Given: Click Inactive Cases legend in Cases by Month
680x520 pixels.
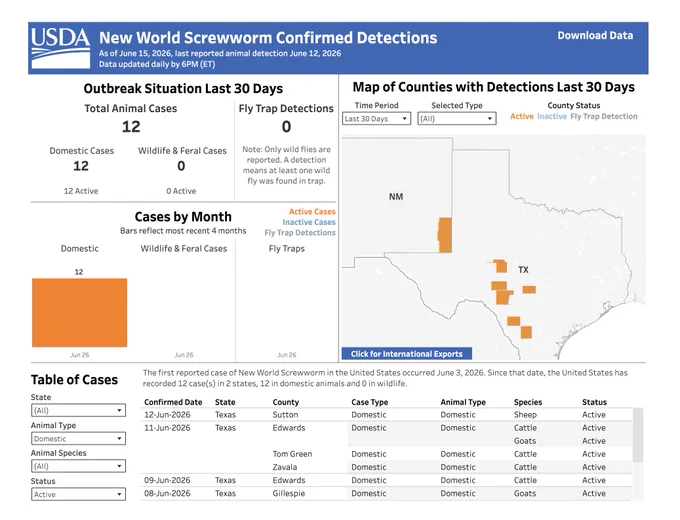Looking at the screenshot, I should (309, 222).
